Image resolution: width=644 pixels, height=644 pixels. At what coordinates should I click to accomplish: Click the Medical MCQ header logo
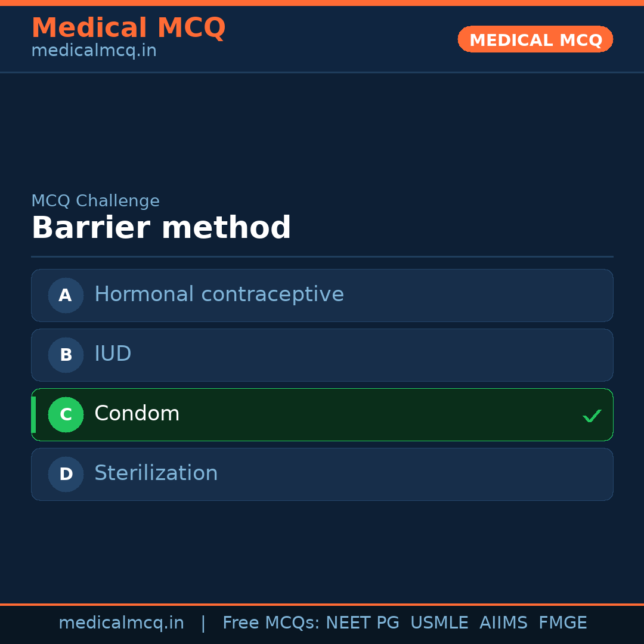128,27
